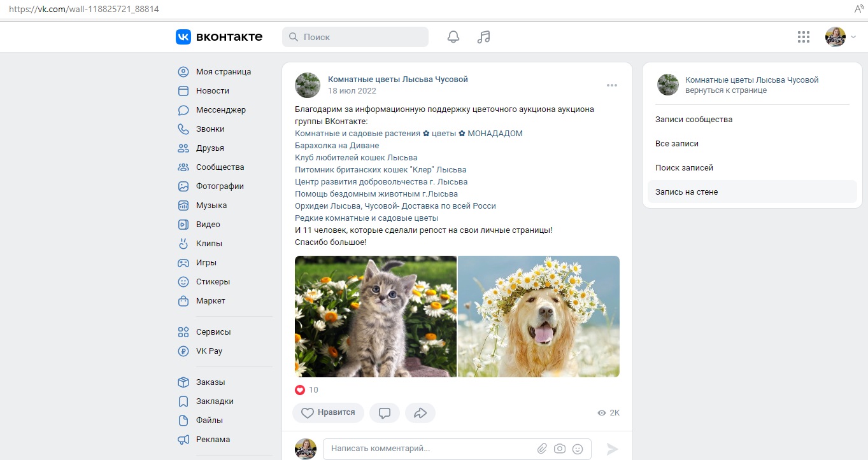Open the emoji smiley picker
The width and height of the screenshot is (868, 460).
pos(578,449)
